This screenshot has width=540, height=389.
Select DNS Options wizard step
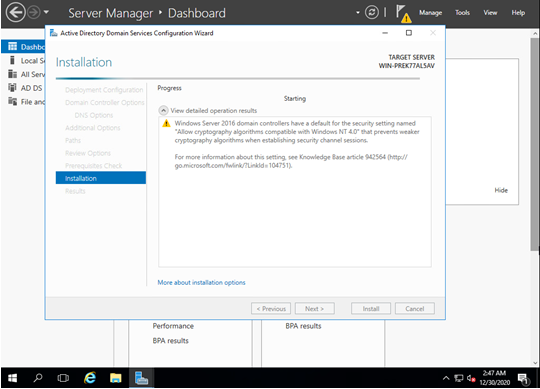[x=94, y=115]
